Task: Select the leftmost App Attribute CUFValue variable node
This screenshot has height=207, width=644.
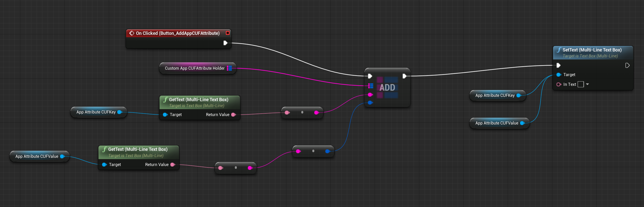Action: click(37, 157)
